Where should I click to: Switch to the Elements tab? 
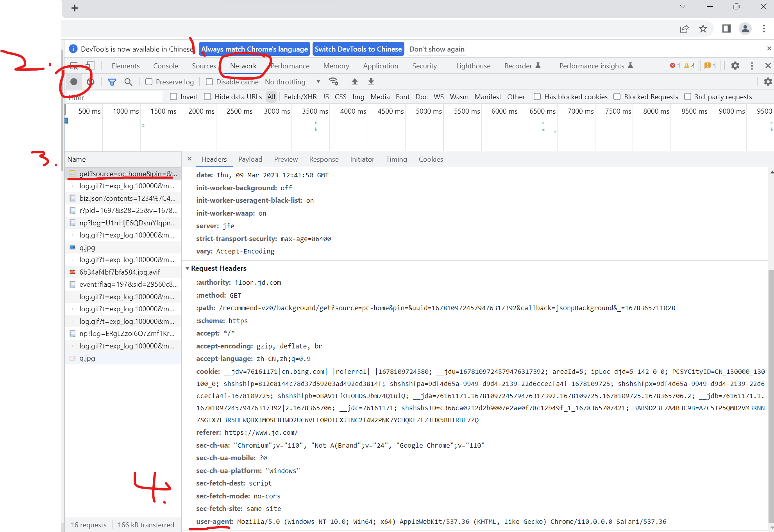tap(125, 66)
